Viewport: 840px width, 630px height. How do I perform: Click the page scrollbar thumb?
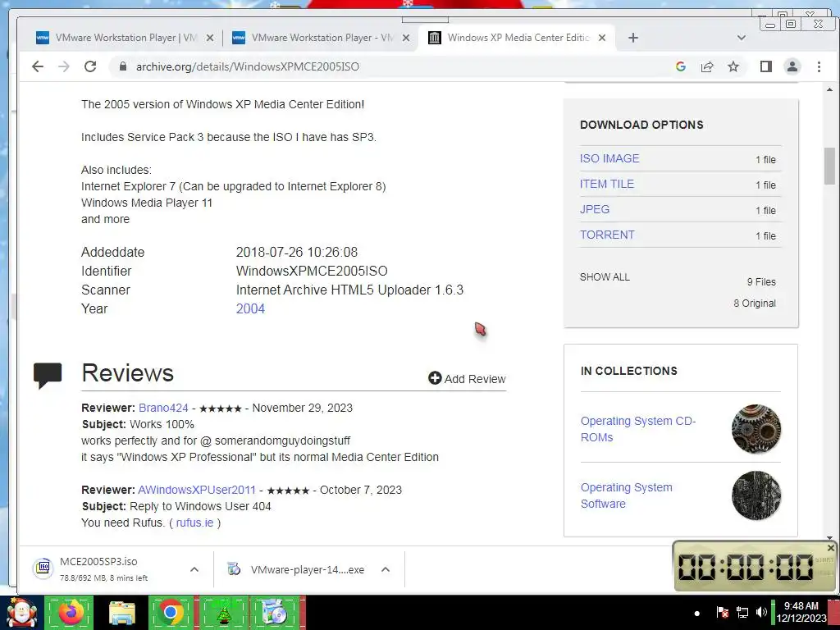pos(829,166)
